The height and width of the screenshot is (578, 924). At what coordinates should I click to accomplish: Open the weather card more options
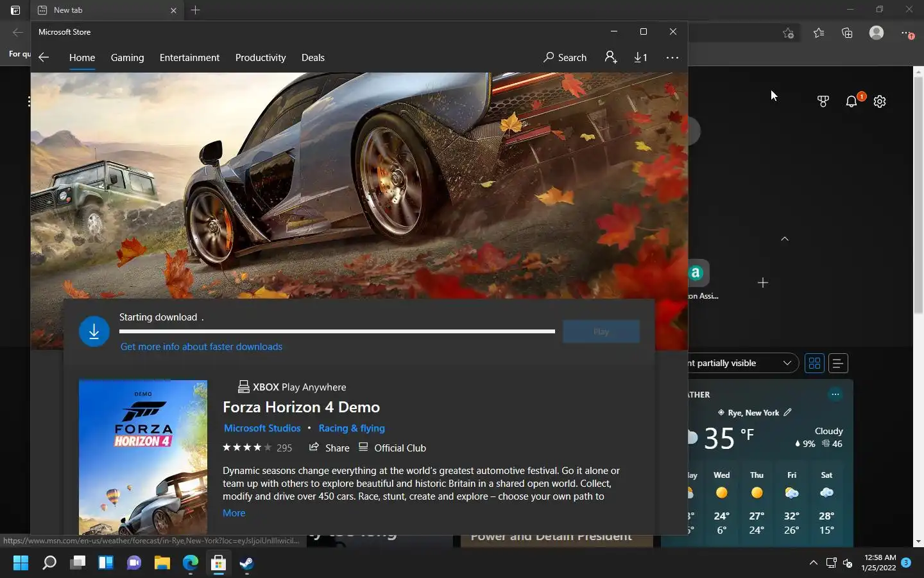click(835, 394)
